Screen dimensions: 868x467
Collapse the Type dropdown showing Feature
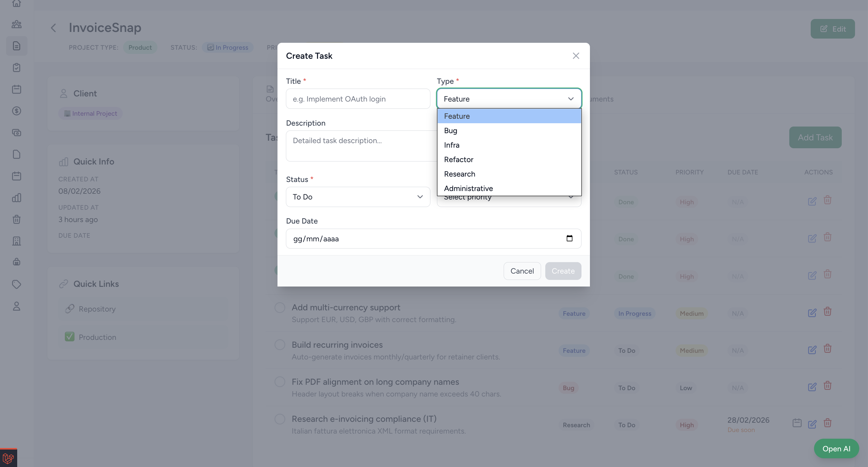click(509, 99)
